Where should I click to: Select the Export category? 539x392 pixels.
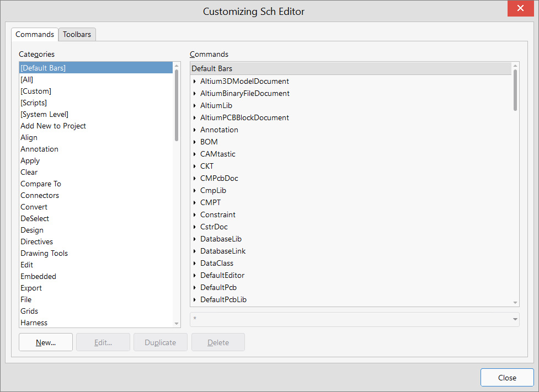96,288
